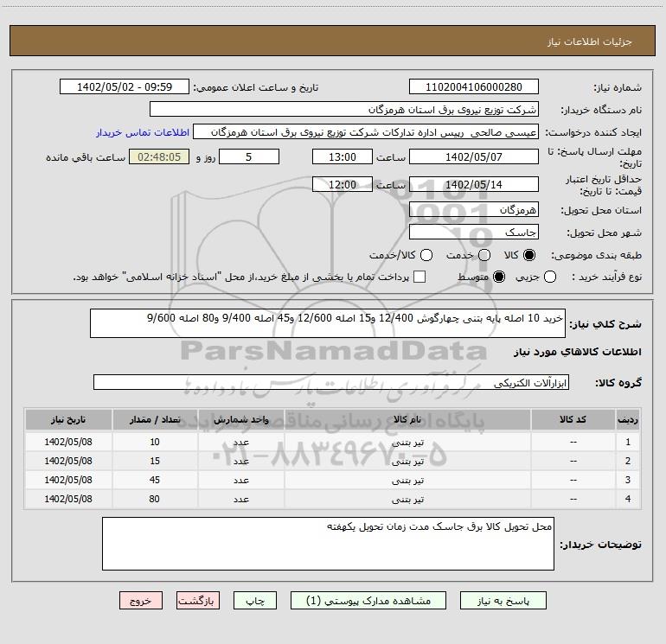
Task: Click the ردیف column header
Action: click(628, 419)
